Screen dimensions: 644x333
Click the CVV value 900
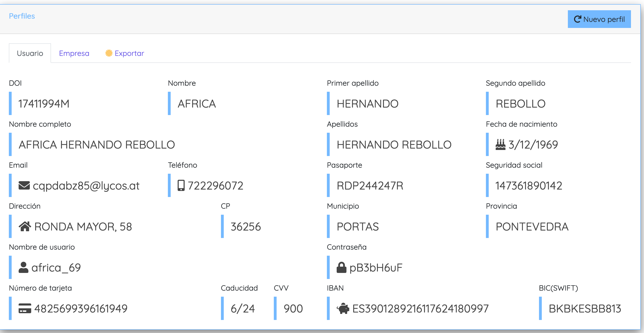coord(293,309)
